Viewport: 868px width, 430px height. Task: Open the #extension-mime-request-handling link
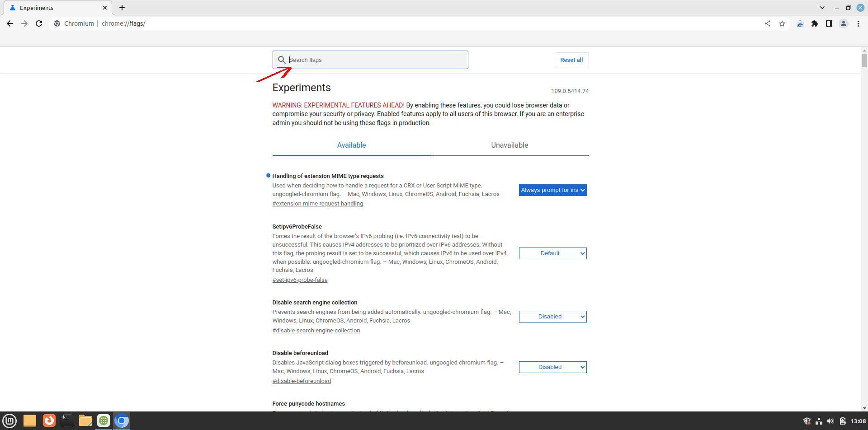tap(317, 204)
